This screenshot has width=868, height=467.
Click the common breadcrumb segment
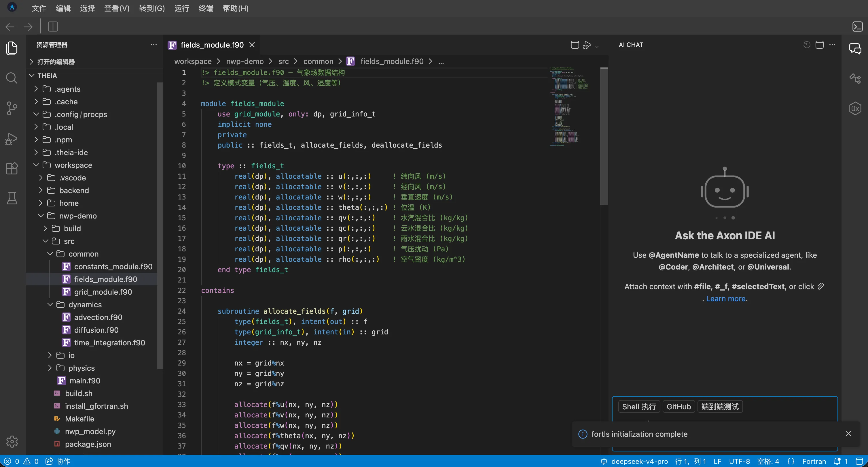point(318,61)
